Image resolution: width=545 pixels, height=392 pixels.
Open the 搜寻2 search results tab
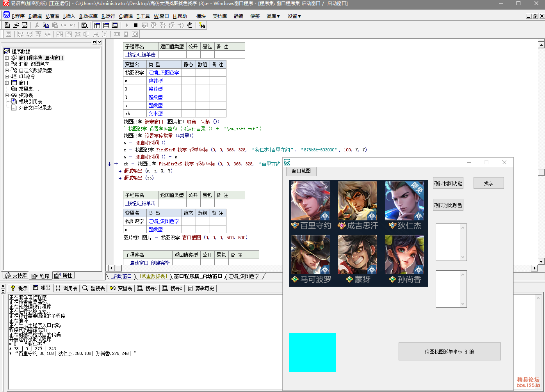click(x=172, y=288)
